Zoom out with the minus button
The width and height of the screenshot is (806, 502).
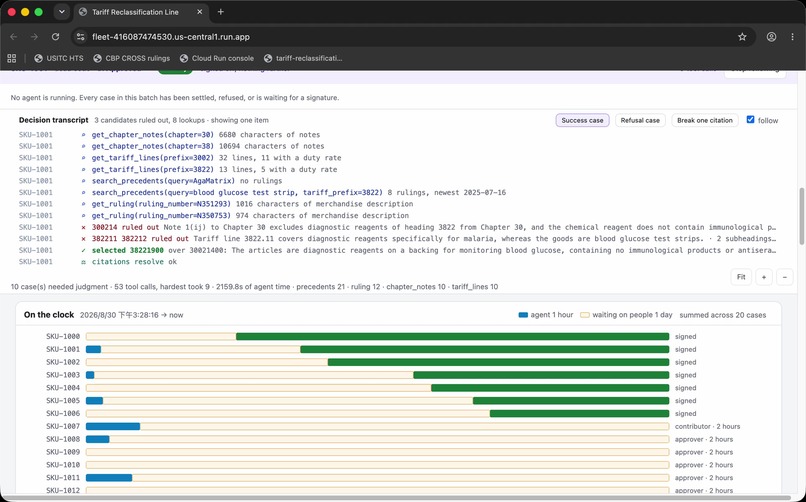(784, 277)
